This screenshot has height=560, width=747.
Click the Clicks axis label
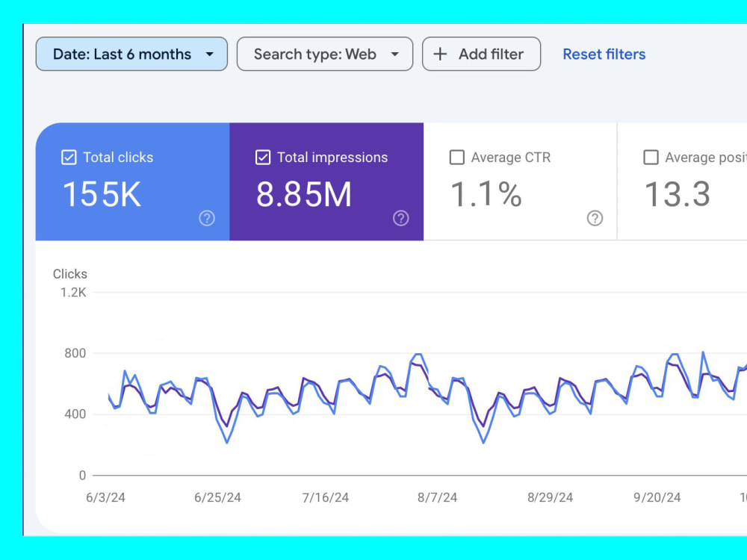click(70, 274)
